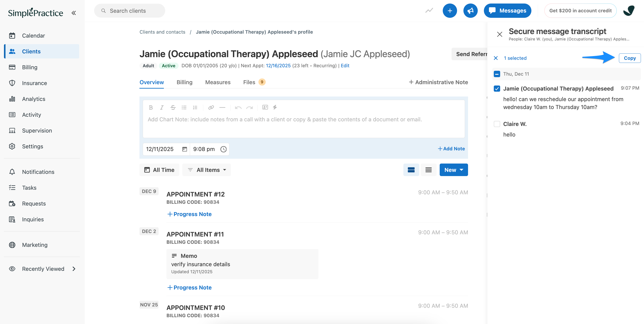Switch to the client Billing tab
This screenshot has width=644, height=324.
click(185, 82)
